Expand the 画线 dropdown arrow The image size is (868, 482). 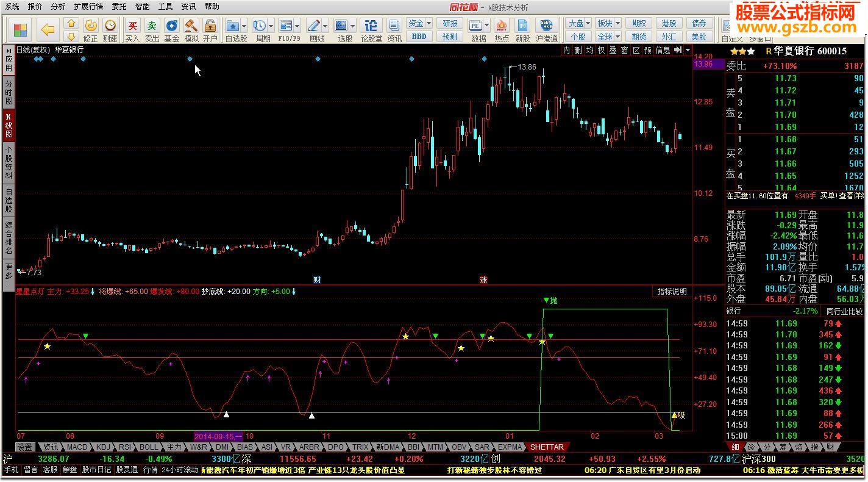coord(325,26)
